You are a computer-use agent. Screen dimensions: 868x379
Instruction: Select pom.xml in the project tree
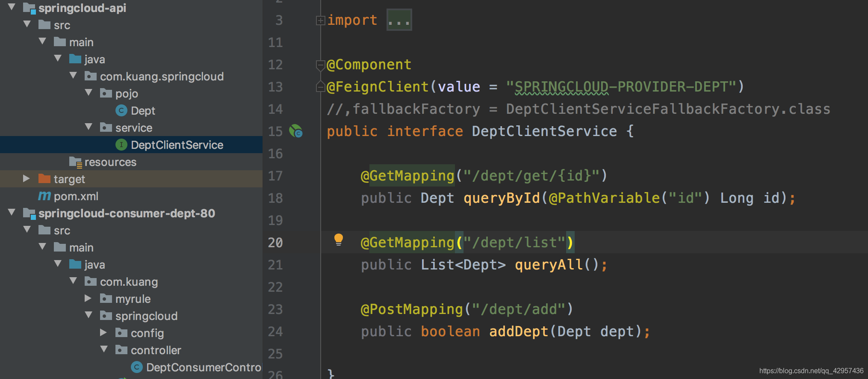[x=76, y=196]
